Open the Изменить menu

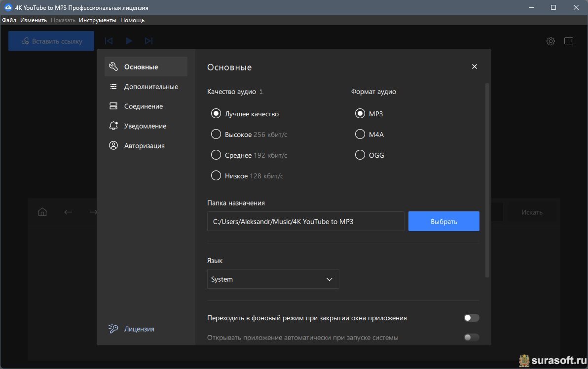[34, 20]
